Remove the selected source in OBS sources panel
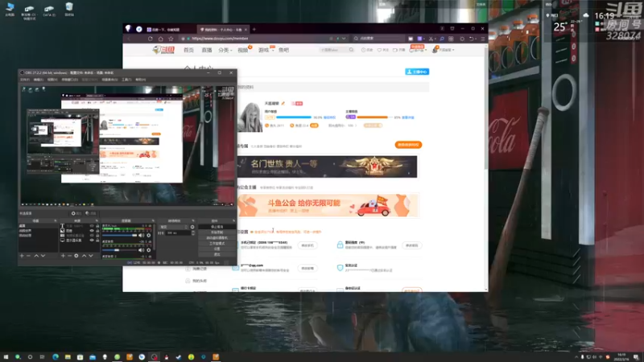The height and width of the screenshot is (362, 644). tap(69, 256)
